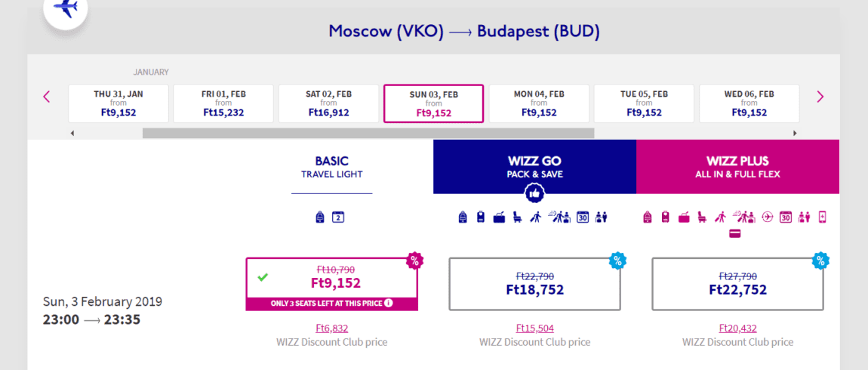Select the Ft22,752 WIZZ PLUS fare option
Viewport: 868px width, 370px height.
(x=738, y=284)
